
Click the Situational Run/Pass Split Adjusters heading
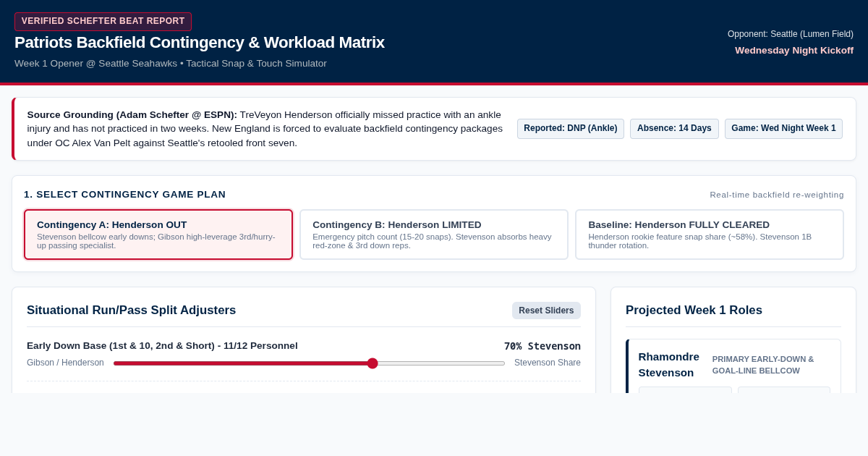pyautogui.click(x=132, y=311)
